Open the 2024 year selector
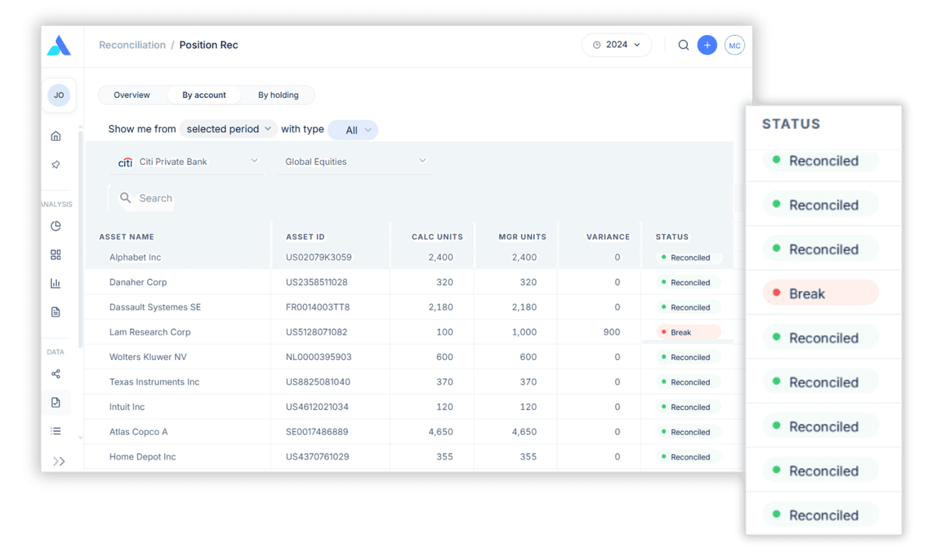 [616, 45]
